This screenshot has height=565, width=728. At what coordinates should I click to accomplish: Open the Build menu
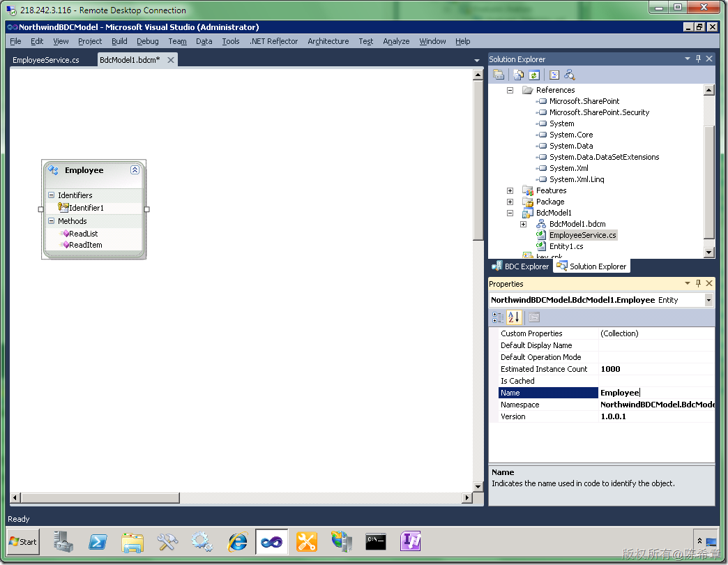pos(119,41)
